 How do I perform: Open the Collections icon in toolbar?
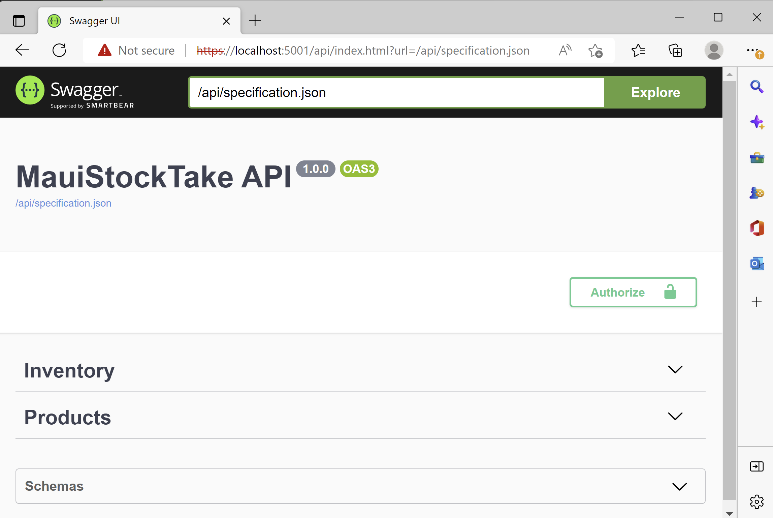pyautogui.click(x=676, y=50)
